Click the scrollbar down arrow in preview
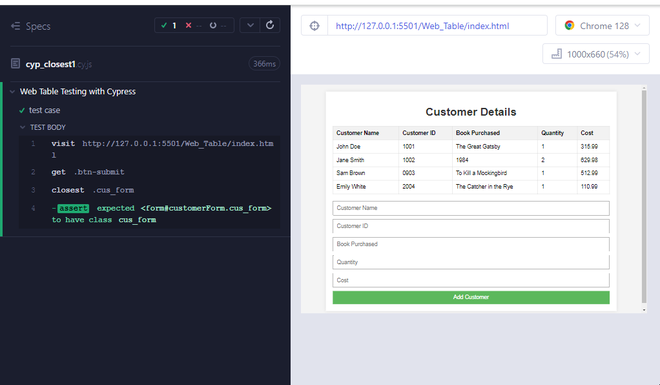This screenshot has width=660, height=385. click(x=644, y=310)
